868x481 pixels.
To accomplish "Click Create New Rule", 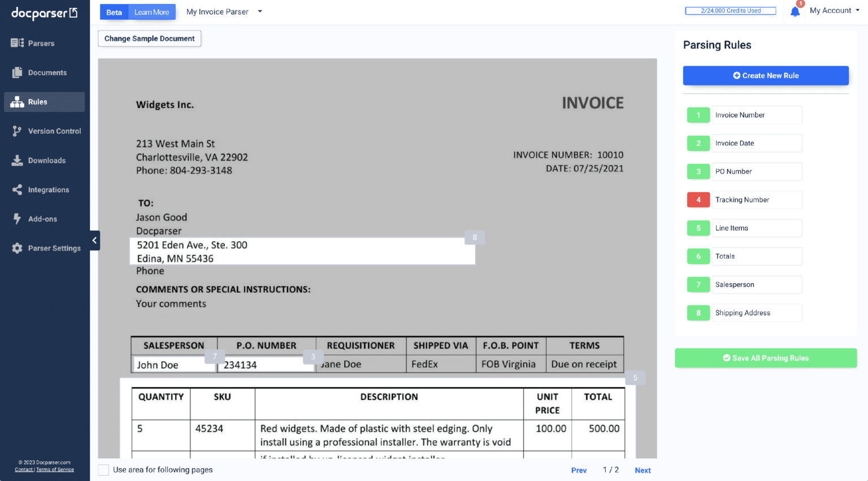I will 766,75.
